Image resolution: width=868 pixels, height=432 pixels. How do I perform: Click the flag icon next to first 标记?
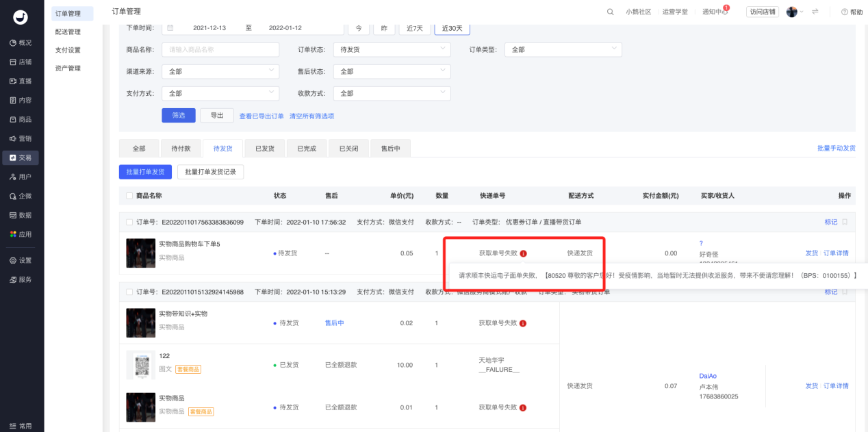[x=845, y=222]
